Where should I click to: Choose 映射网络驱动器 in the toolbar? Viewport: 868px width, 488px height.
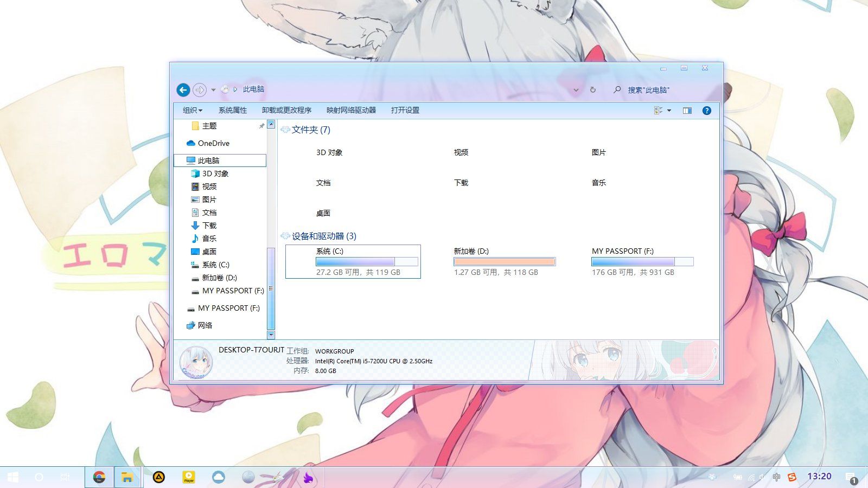point(351,110)
